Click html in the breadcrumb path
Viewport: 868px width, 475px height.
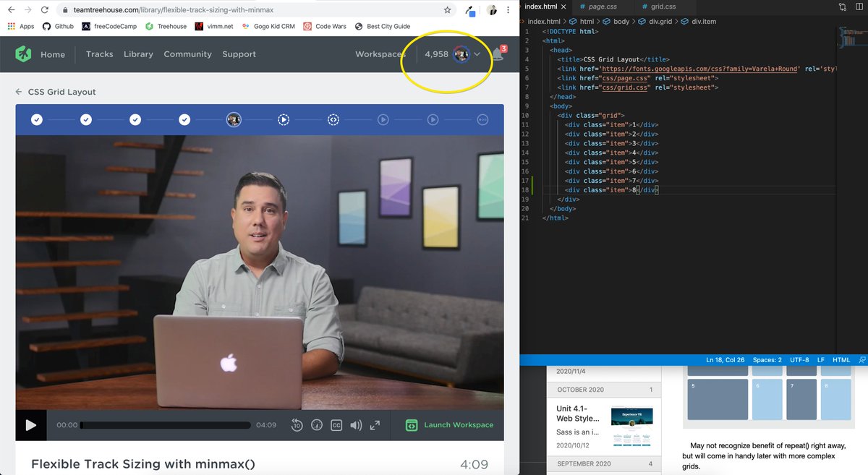[581, 22]
